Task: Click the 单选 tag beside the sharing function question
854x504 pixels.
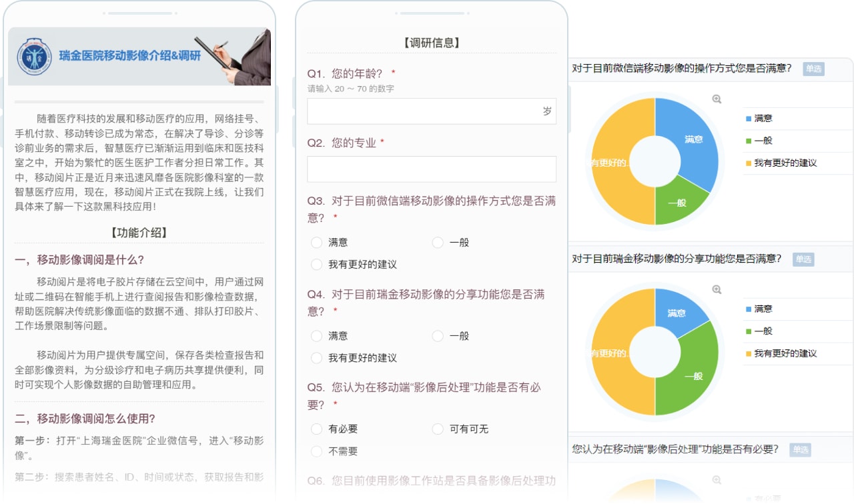Action: click(803, 259)
